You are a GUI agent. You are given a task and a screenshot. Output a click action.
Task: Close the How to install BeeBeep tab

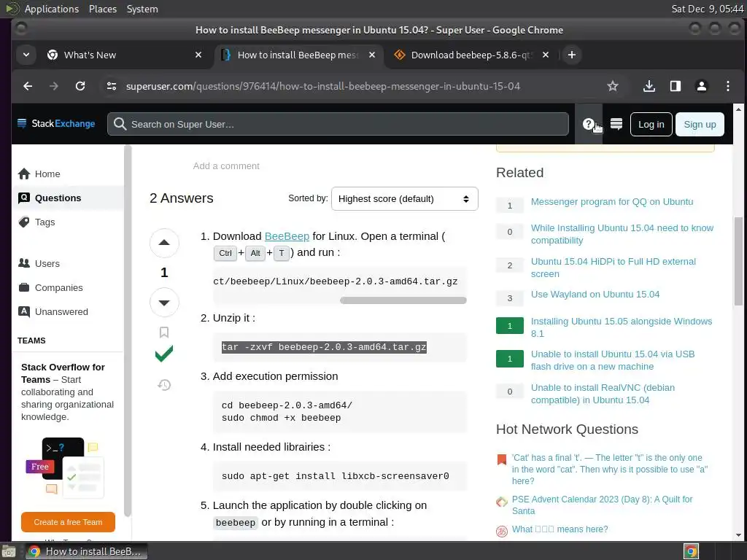(x=372, y=55)
